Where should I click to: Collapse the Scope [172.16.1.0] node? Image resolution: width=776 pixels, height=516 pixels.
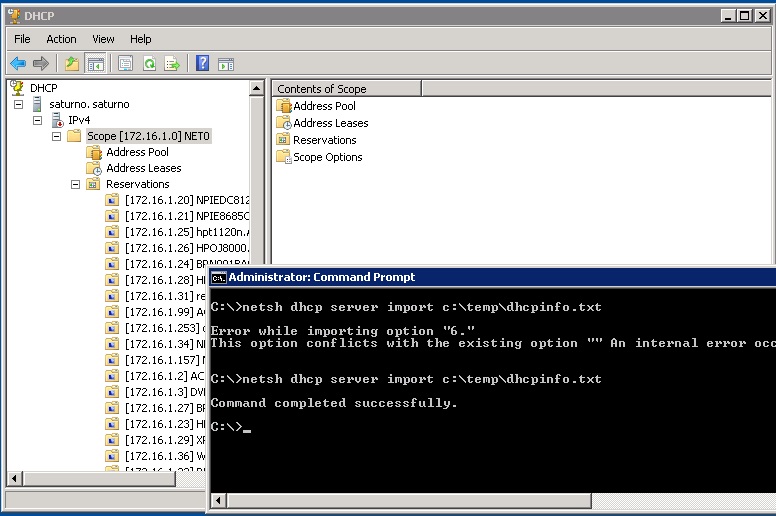click(x=57, y=136)
